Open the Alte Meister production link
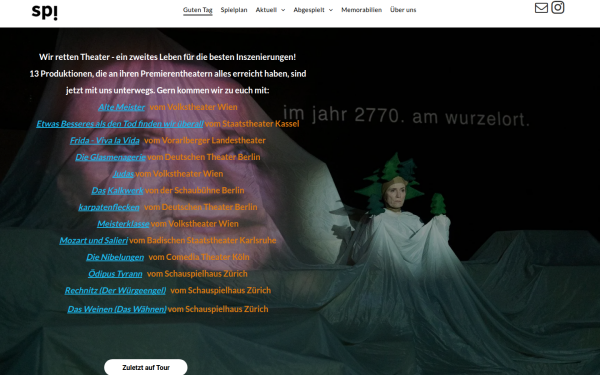This screenshot has width=600, height=375. (x=122, y=107)
